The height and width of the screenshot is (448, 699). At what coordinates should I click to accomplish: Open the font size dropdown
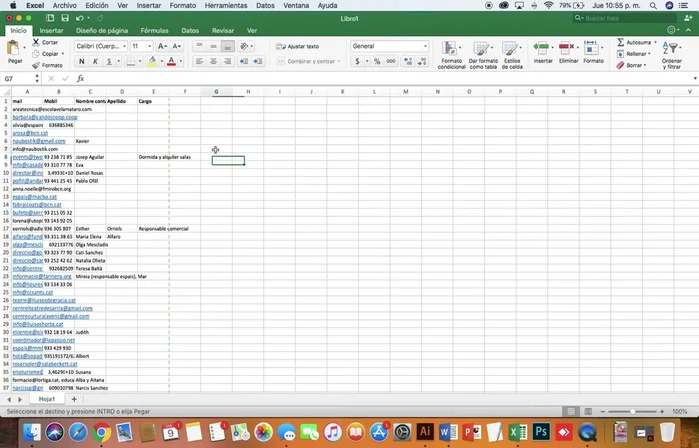[141, 46]
